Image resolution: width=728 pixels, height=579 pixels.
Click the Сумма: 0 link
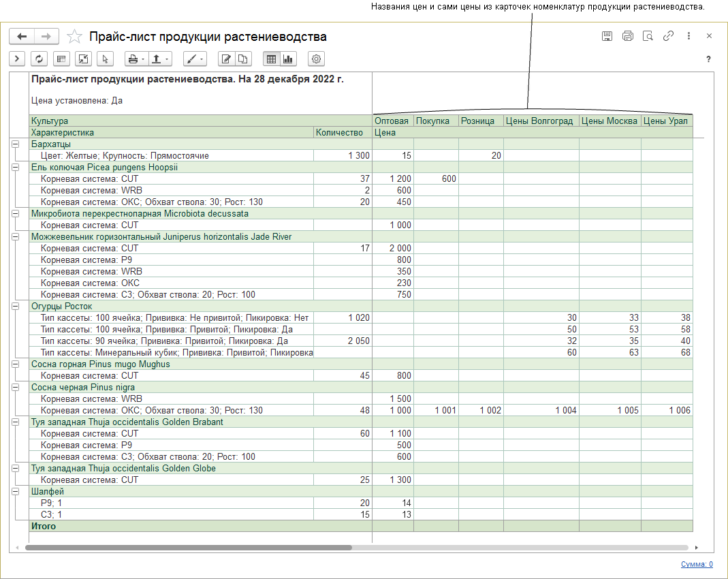coord(696,564)
